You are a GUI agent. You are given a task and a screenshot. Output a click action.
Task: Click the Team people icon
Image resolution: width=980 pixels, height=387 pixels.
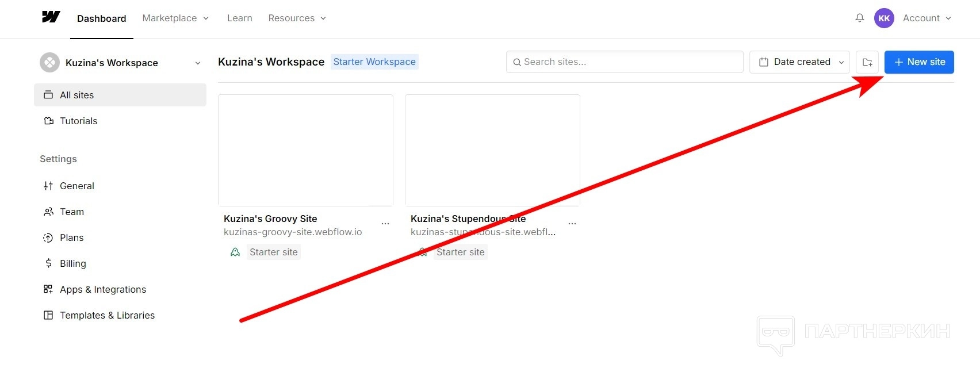48,212
